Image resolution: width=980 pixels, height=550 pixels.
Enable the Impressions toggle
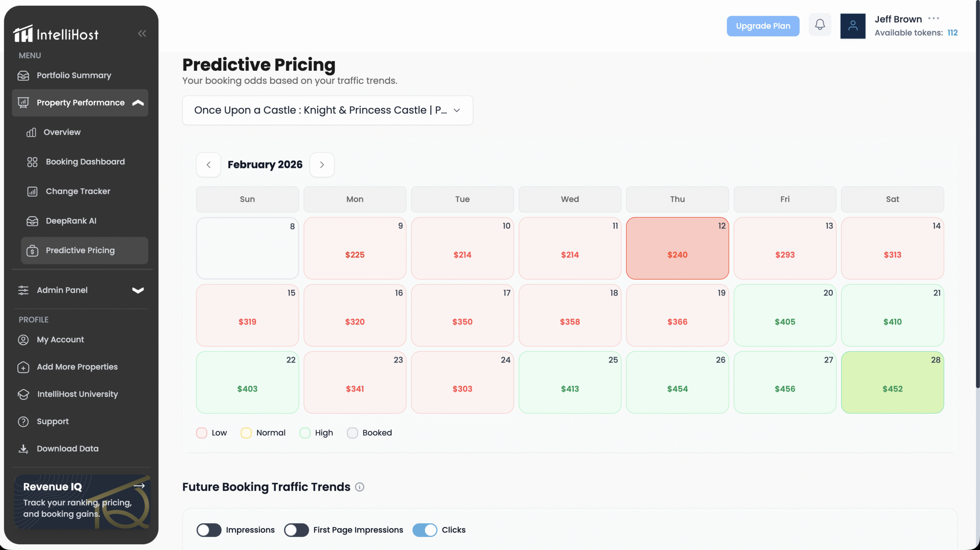tap(209, 530)
